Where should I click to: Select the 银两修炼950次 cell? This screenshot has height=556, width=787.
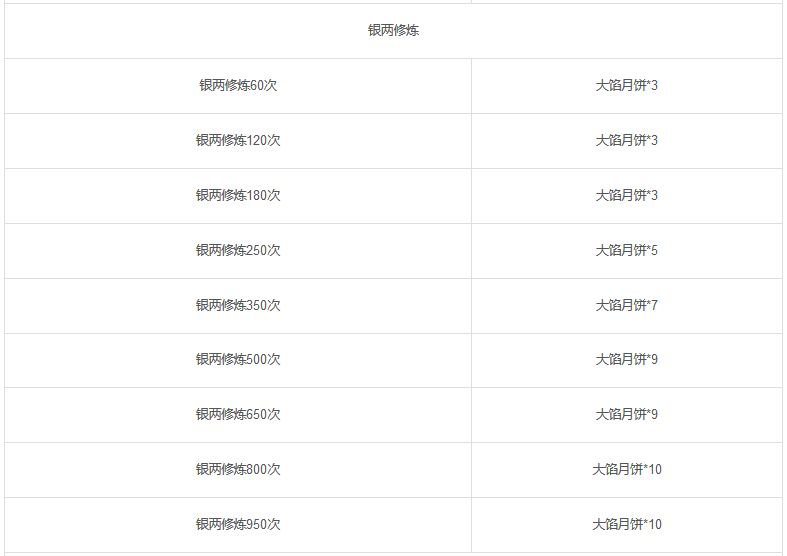click(238, 525)
